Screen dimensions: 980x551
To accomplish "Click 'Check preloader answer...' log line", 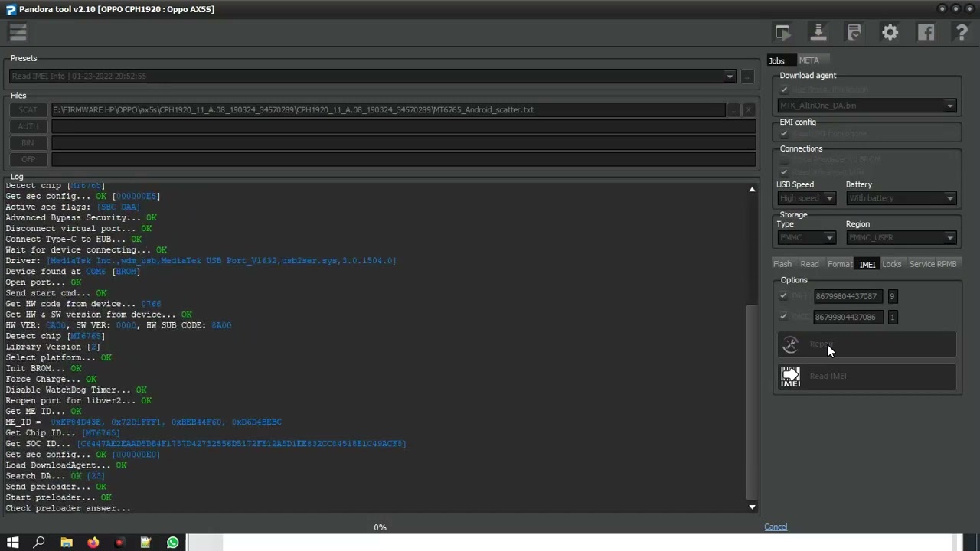I will (68, 508).
